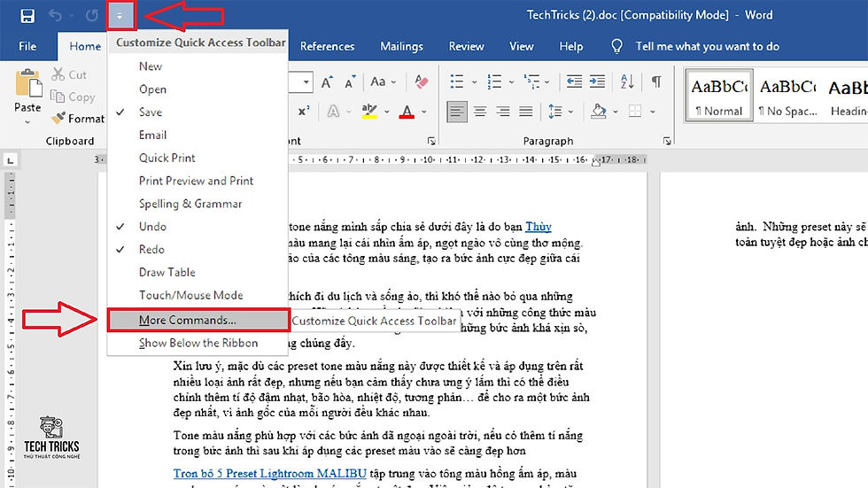Viewport: 868px width, 488px height.
Task: Switch to the Home tab
Action: tap(85, 46)
